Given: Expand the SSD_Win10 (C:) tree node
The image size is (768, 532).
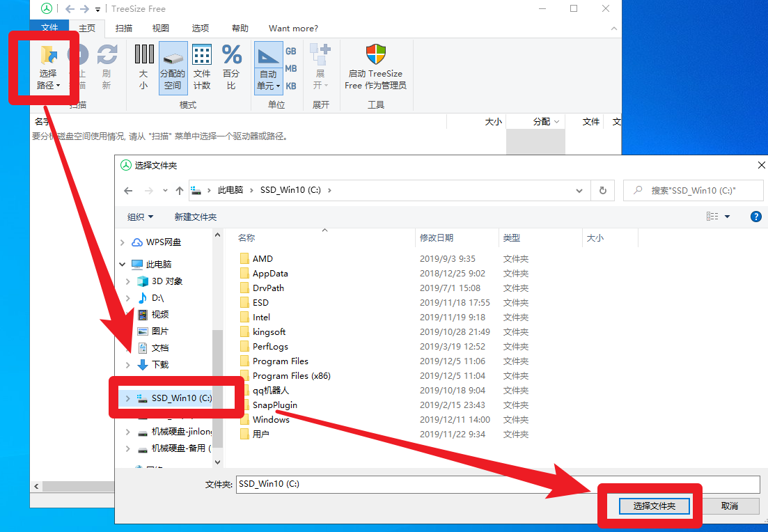Looking at the screenshot, I should pos(128,398).
